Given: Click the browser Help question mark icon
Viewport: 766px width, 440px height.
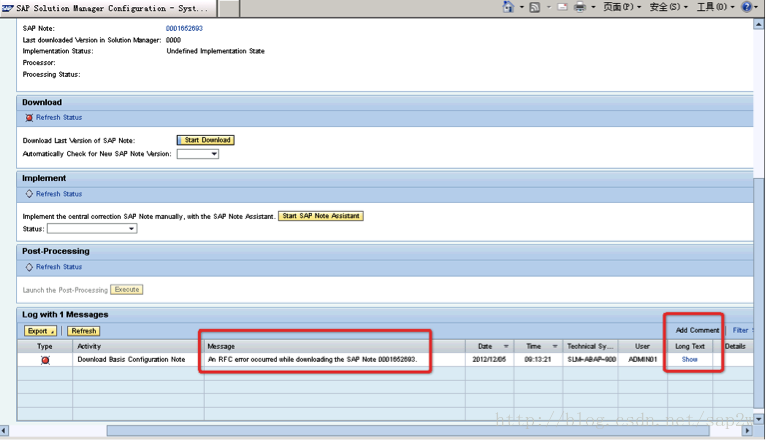Looking at the screenshot, I should 746,7.
